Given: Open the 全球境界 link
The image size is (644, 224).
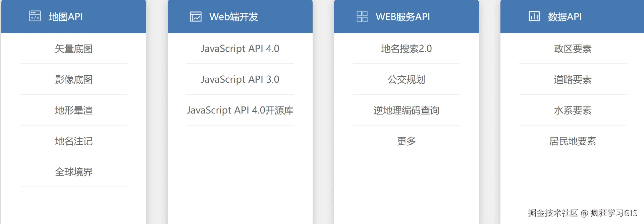Looking at the screenshot, I should coord(74,172).
